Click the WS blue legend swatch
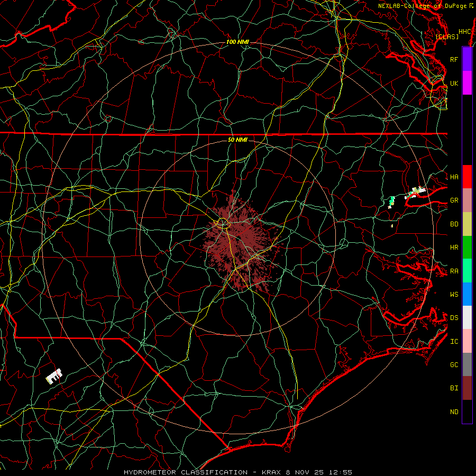476x476 pixels. [467, 294]
